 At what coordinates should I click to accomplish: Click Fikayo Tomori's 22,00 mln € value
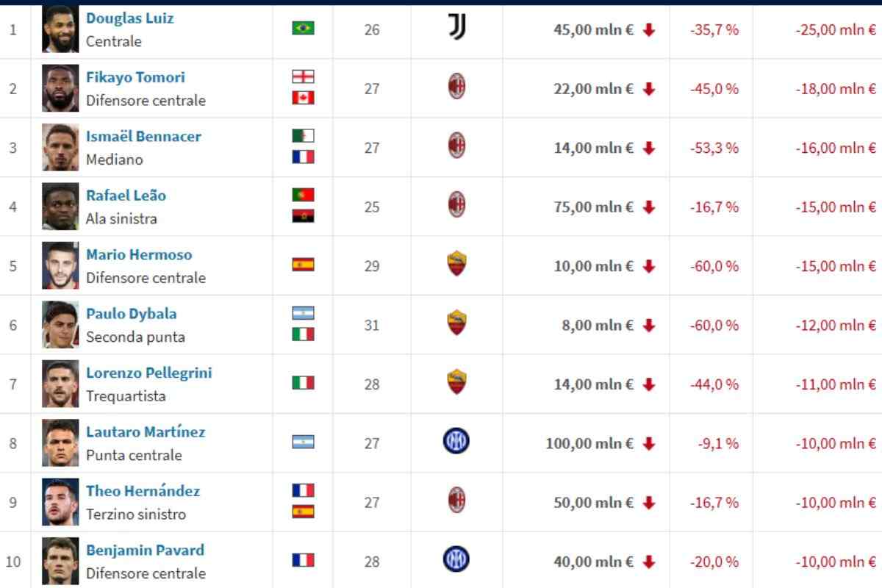point(594,89)
